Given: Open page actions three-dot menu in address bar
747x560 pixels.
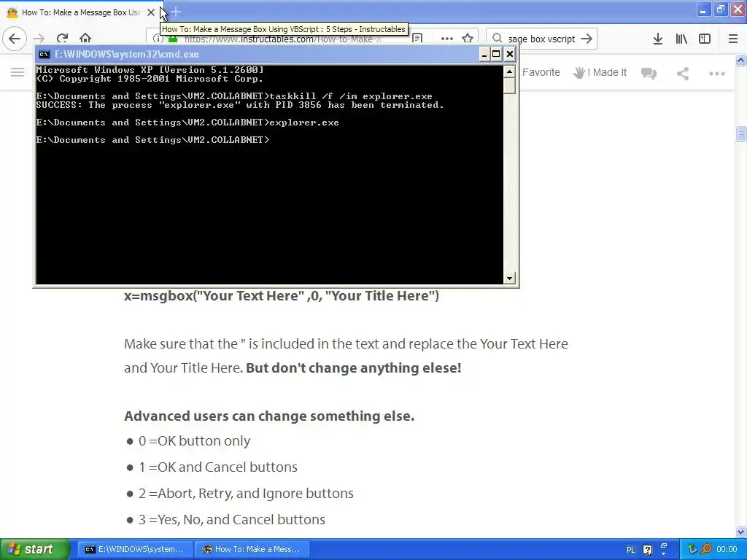Looking at the screenshot, I should pyautogui.click(x=447, y=39).
